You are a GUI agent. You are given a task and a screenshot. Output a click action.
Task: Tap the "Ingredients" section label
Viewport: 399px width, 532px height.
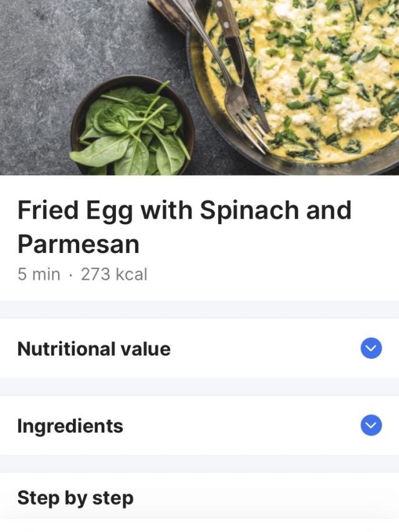click(x=70, y=426)
